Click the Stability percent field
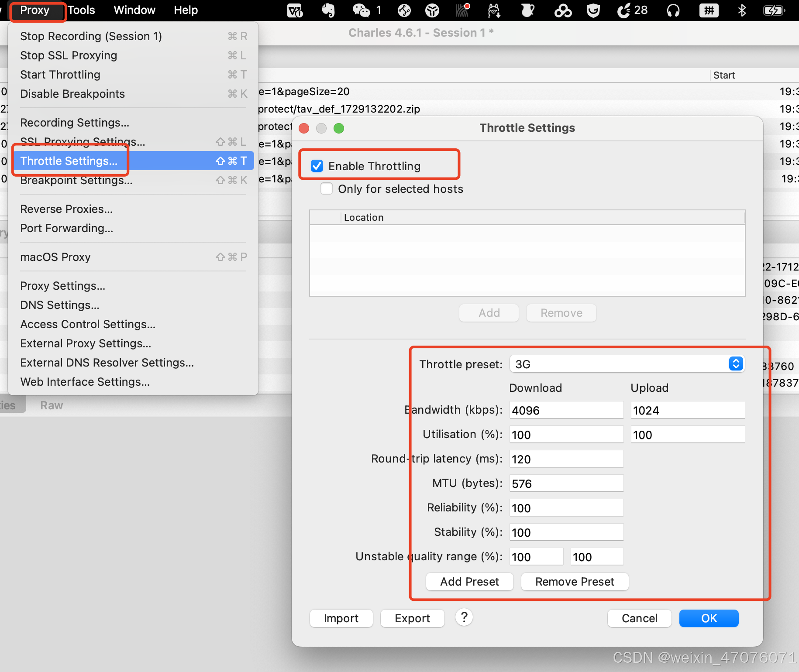The width and height of the screenshot is (799, 672). [x=567, y=532]
